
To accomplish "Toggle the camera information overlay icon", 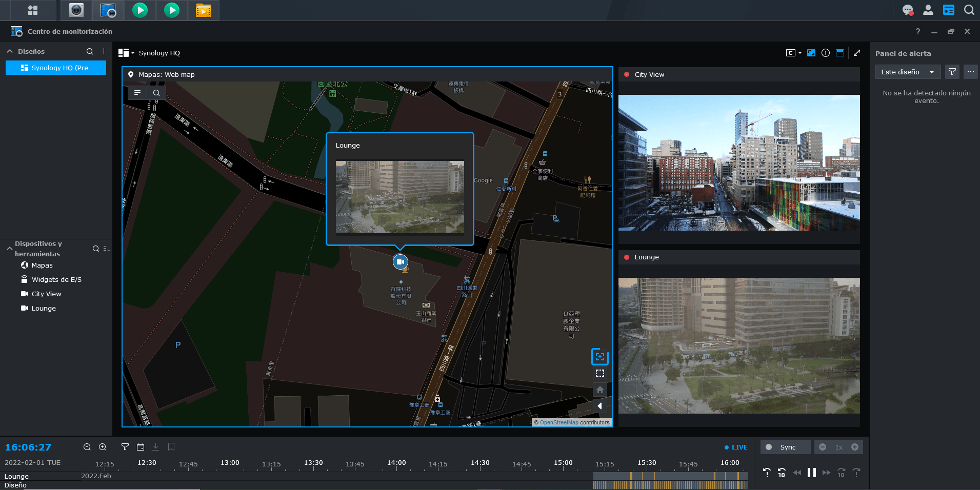I will (x=826, y=53).
